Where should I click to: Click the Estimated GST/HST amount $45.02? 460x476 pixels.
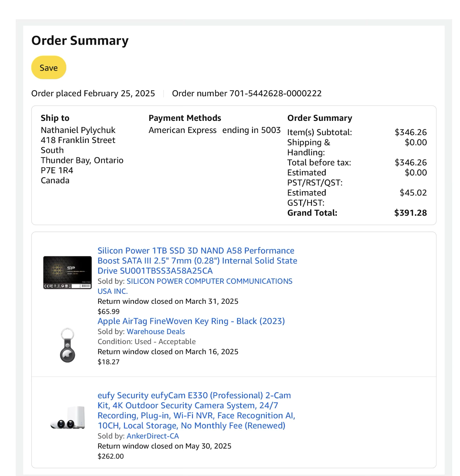(413, 193)
